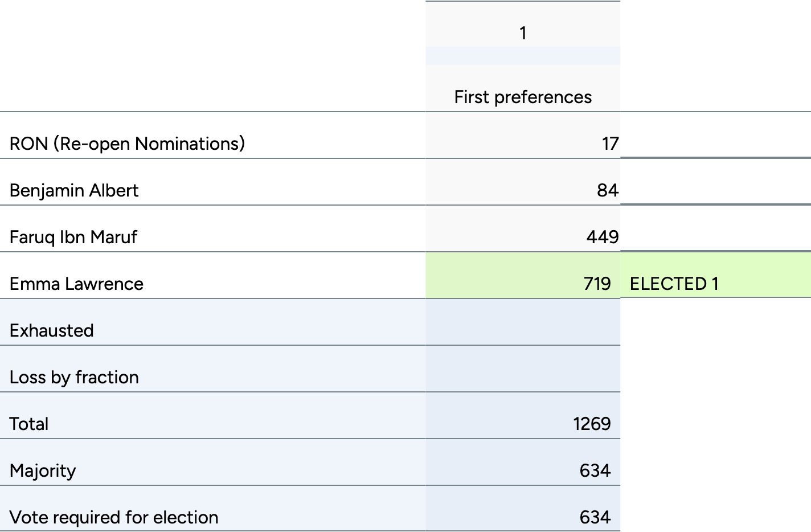
Task: Click the Exhausted row label
Action: (x=52, y=330)
